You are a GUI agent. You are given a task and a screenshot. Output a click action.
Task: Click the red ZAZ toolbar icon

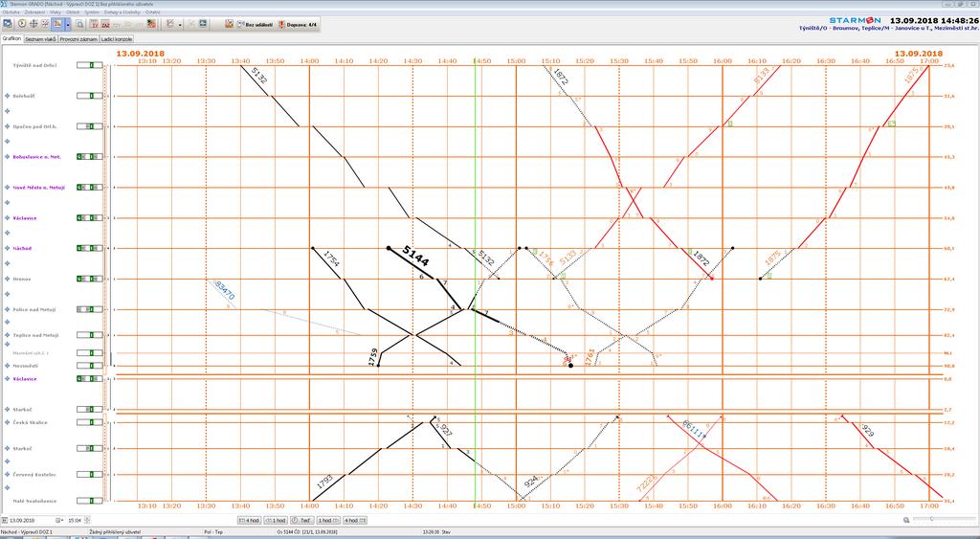point(105,24)
